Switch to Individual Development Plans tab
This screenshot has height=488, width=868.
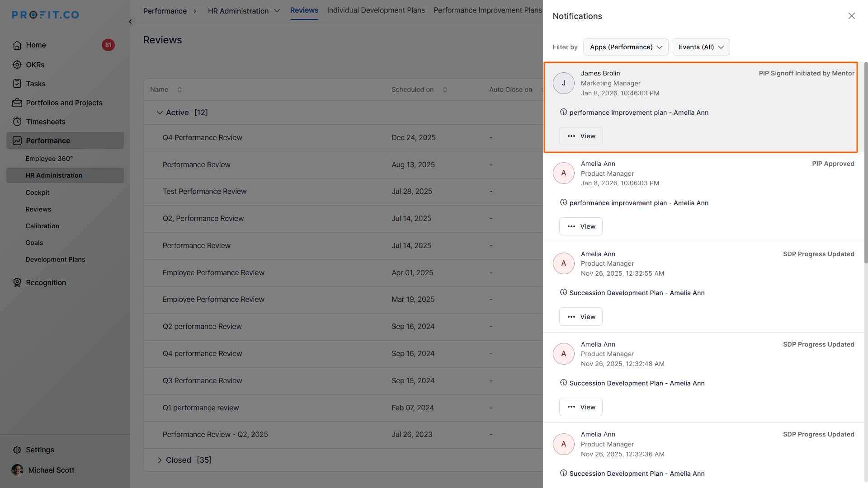coord(376,10)
